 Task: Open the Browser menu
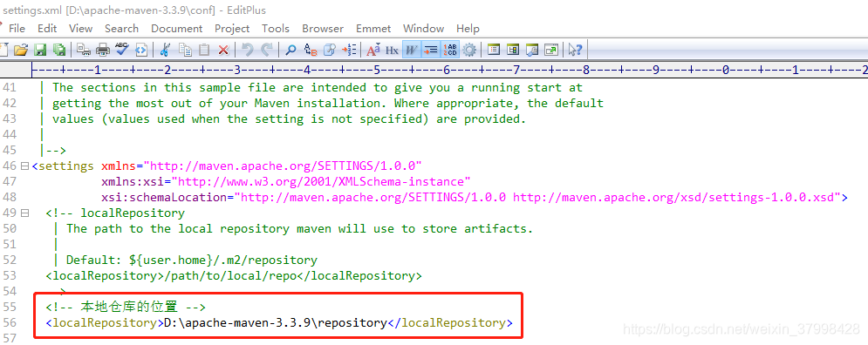pyautogui.click(x=323, y=28)
